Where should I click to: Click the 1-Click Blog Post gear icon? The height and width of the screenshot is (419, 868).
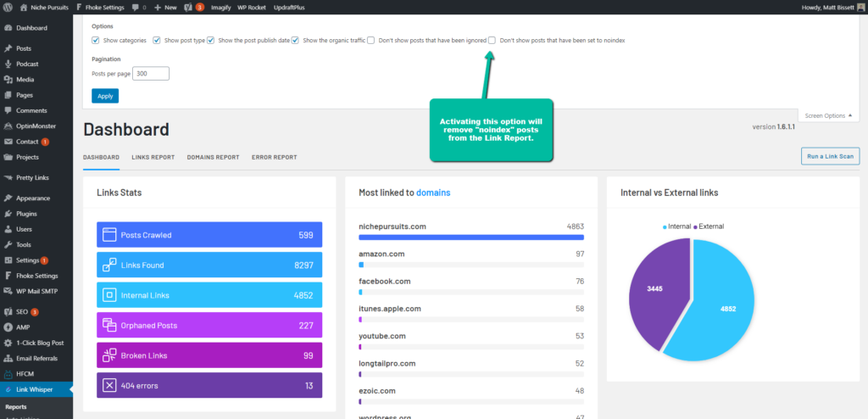point(8,343)
